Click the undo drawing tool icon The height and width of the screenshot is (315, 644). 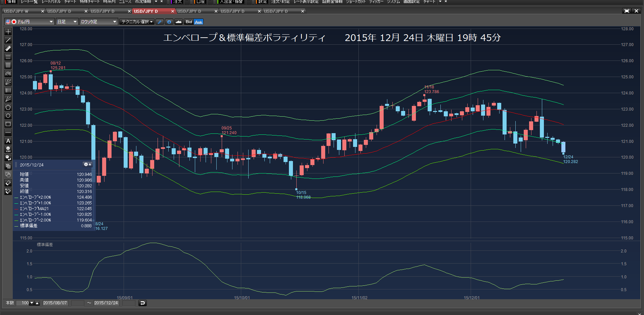coord(8,158)
